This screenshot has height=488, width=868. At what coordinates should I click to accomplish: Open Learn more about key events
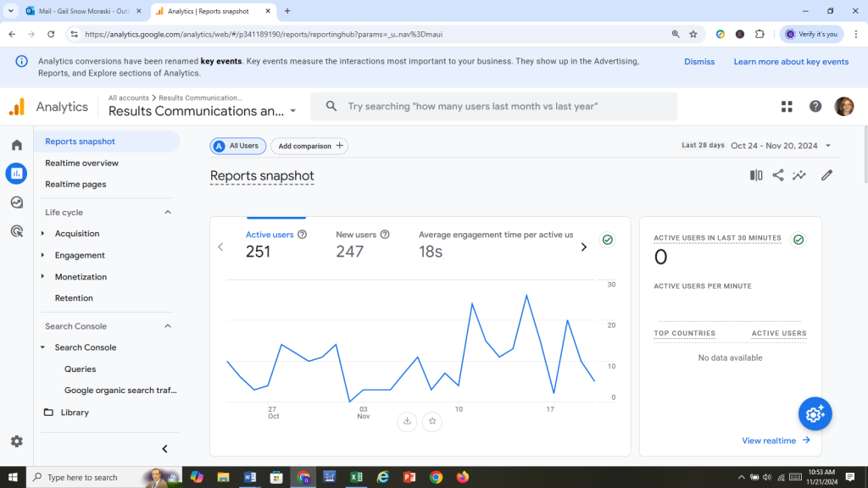pyautogui.click(x=791, y=61)
